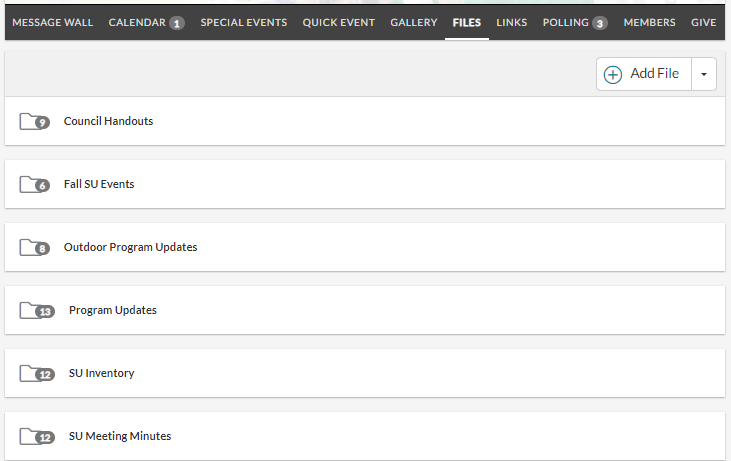Open the Council Handouts folder name
Image resolution: width=731 pixels, height=461 pixels.
point(108,121)
